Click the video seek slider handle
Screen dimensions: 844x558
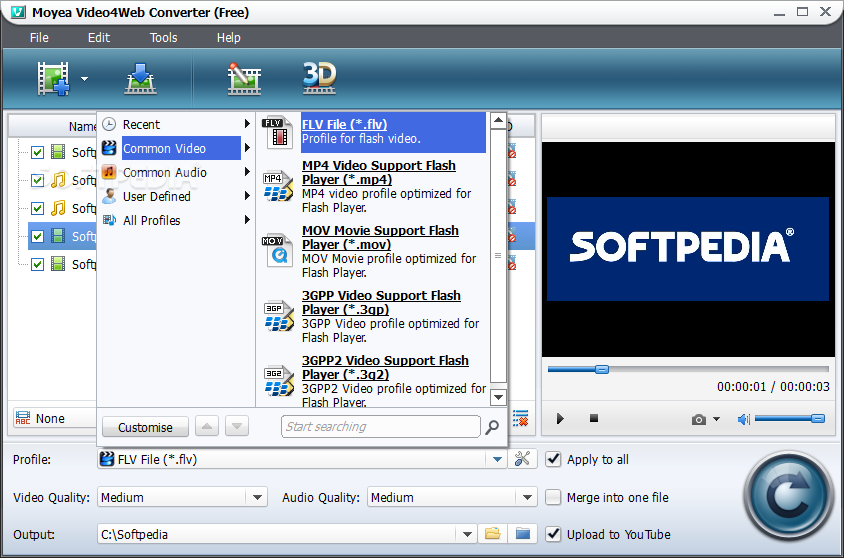click(602, 369)
